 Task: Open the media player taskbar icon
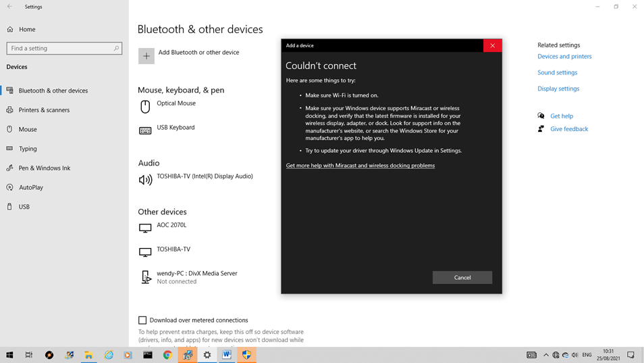click(128, 355)
